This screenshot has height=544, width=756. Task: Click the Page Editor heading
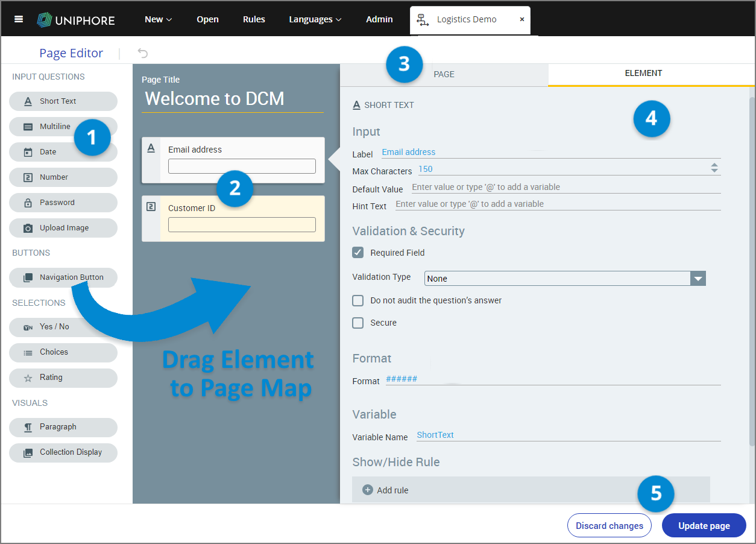(x=71, y=53)
